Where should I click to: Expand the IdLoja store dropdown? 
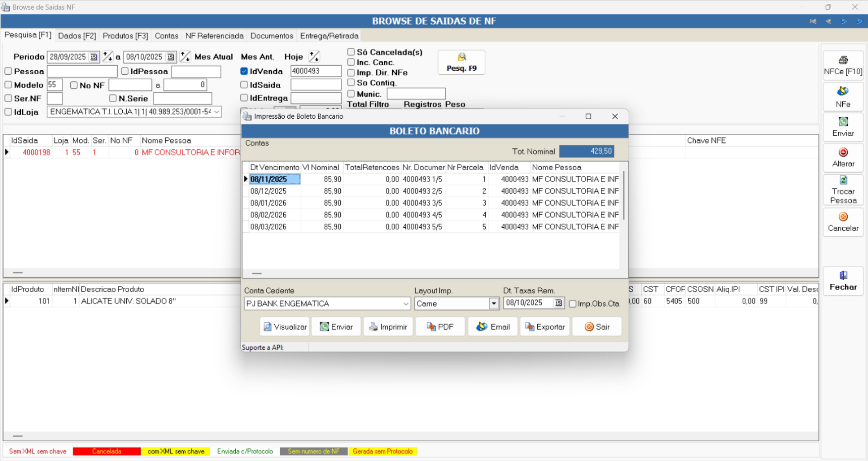217,112
